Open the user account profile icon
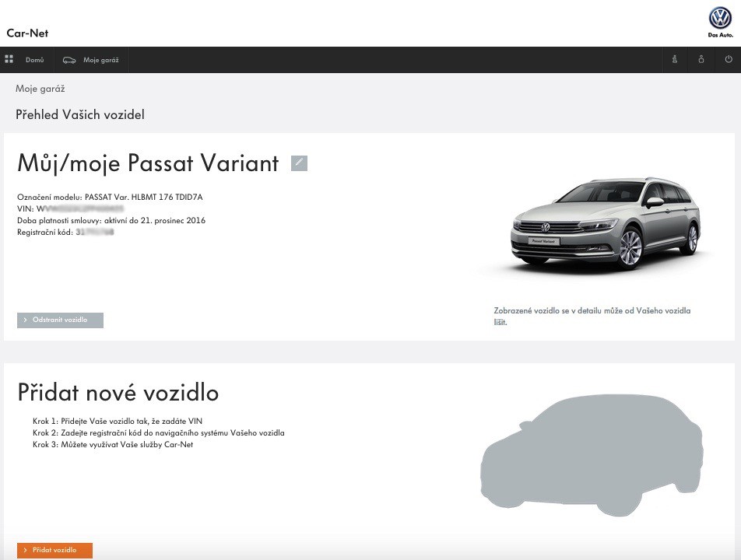 click(x=701, y=59)
